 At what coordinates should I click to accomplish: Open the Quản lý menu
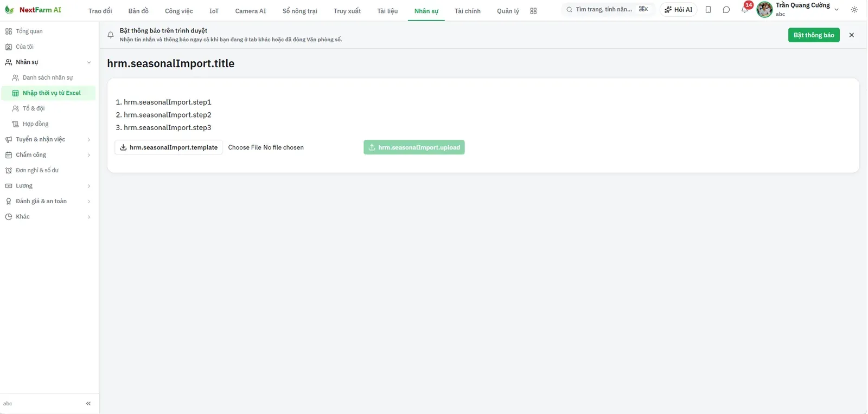pos(508,11)
